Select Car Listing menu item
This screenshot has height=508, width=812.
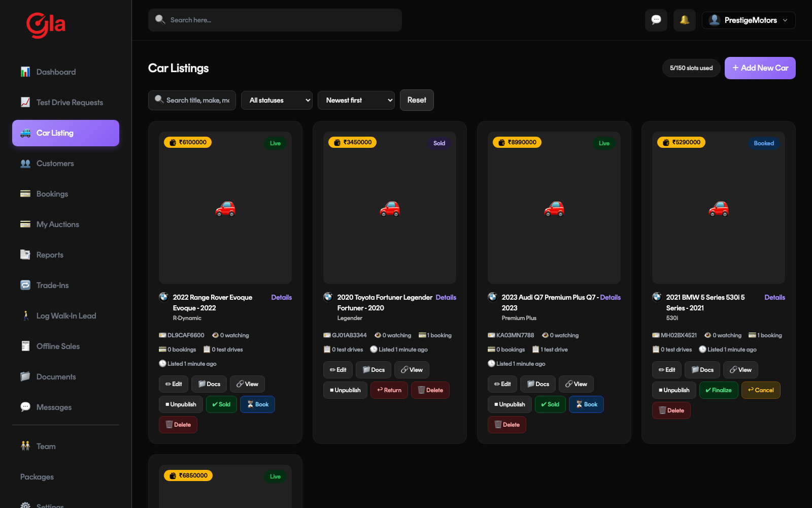[x=65, y=133]
